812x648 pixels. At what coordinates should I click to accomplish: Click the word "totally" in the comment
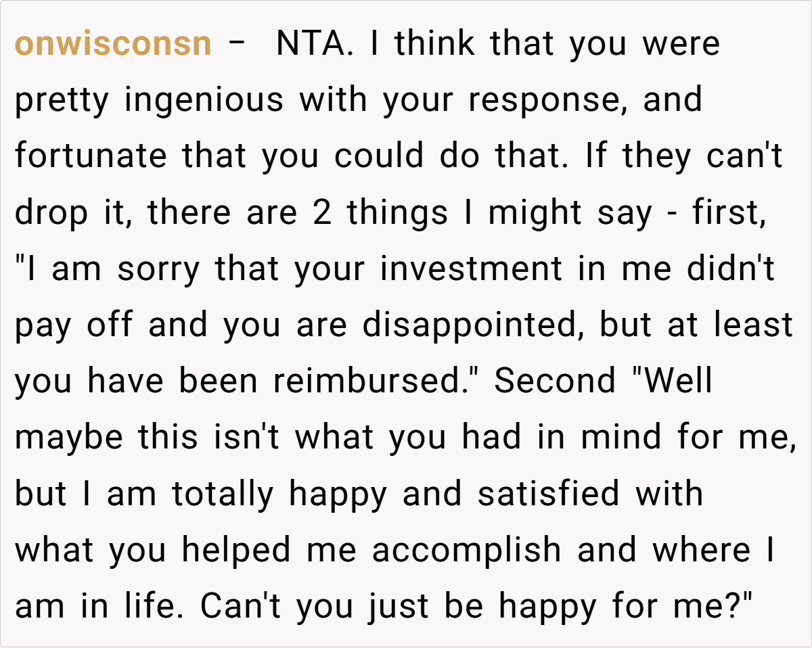pyautogui.click(x=223, y=494)
